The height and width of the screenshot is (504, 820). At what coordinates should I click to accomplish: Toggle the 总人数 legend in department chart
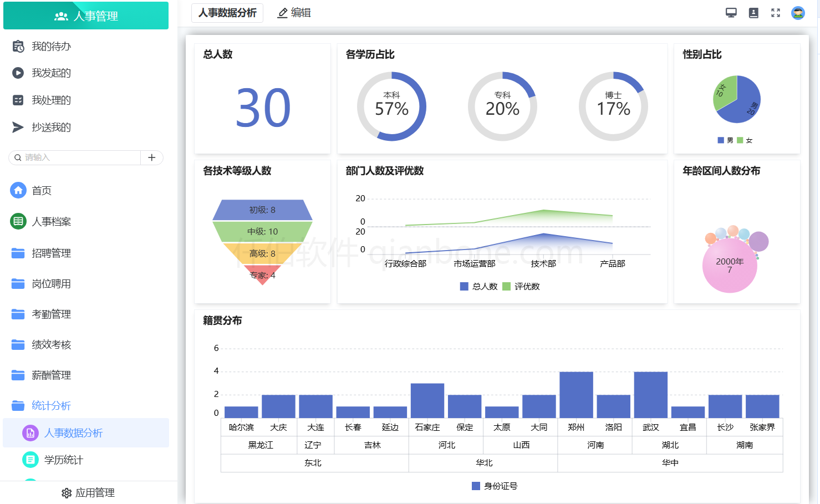coord(478,286)
